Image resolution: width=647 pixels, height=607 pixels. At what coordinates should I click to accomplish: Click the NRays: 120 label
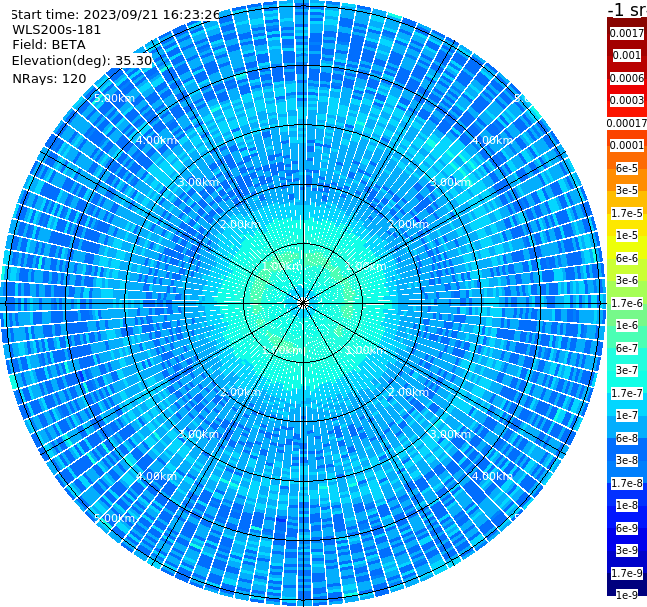pos(49,78)
